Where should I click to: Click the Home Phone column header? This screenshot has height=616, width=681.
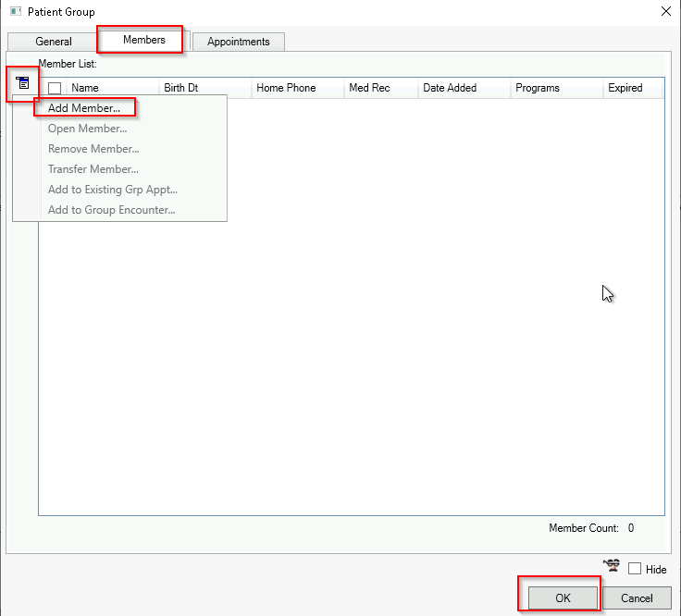[x=298, y=88]
